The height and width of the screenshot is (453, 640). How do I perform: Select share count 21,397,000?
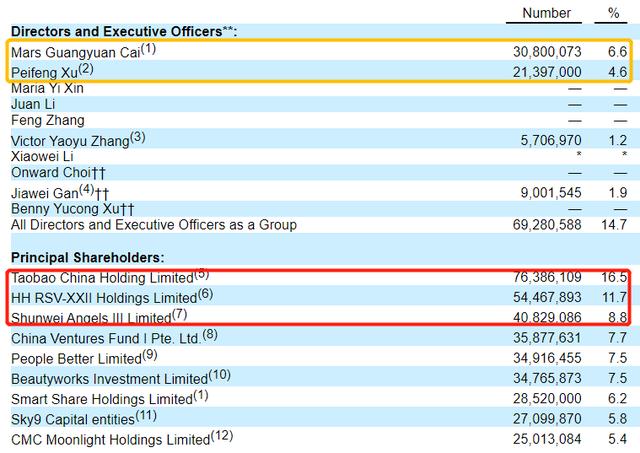(x=547, y=72)
